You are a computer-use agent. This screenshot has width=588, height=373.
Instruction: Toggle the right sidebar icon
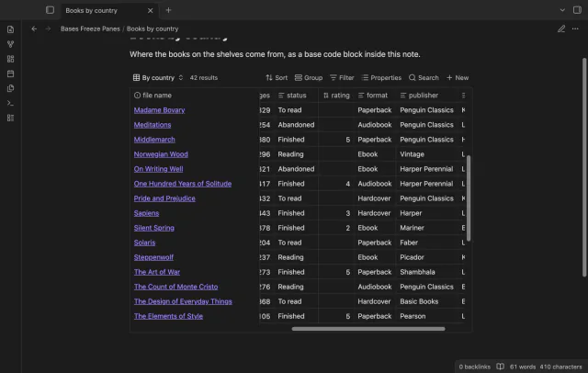(577, 10)
